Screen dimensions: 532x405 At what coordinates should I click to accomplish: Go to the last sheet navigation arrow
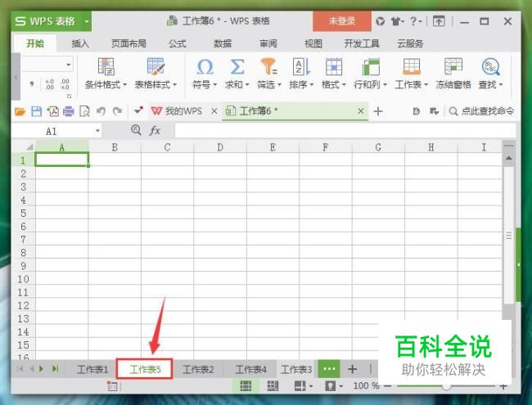56,369
